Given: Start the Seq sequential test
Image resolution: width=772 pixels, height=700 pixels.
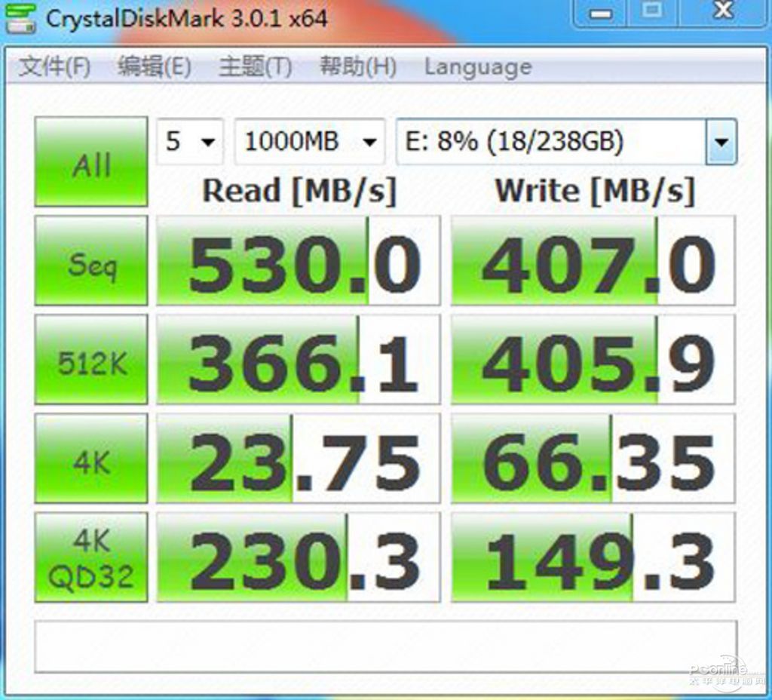Looking at the screenshot, I should point(91,260).
